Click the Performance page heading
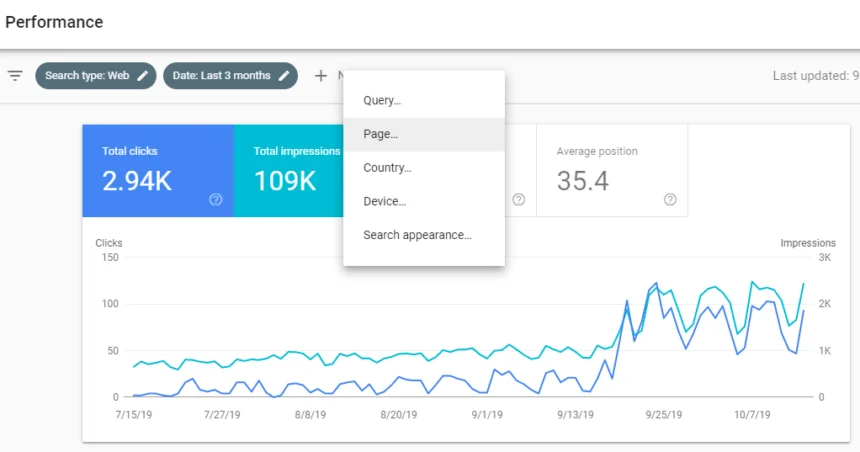Image resolution: width=860 pixels, height=452 pixels. [x=54, y=22]
